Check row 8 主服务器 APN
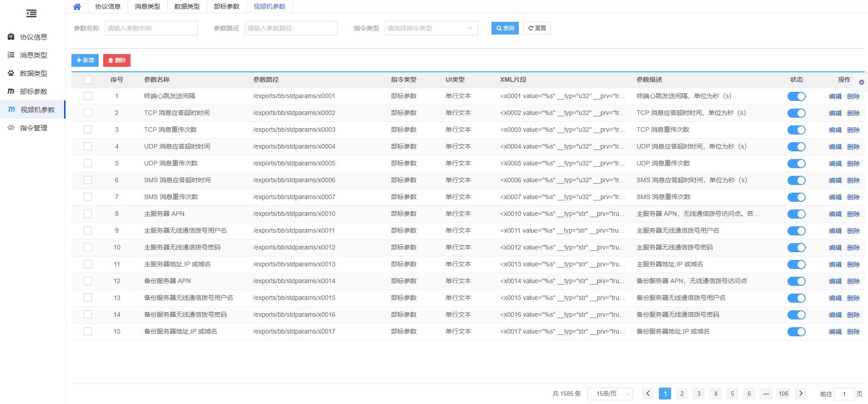This screenshot has height=404, width=868. (x=88, y=214)
